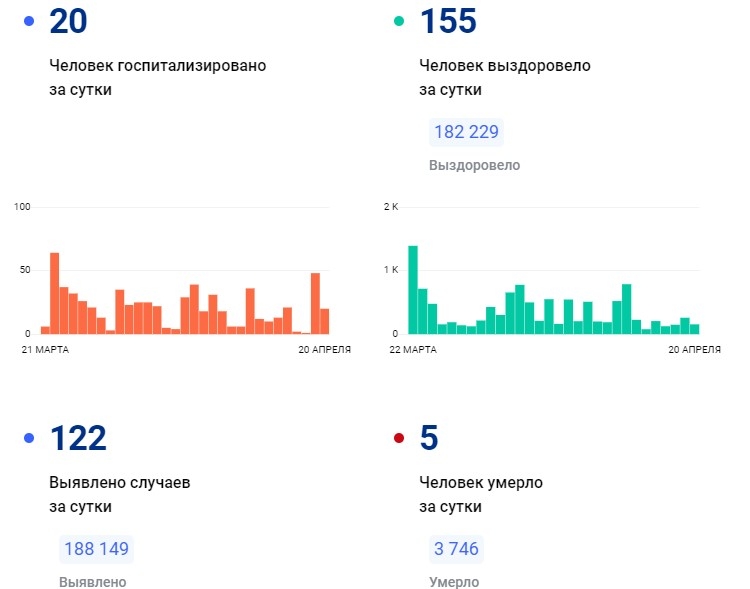Click the 'Человек выздоровело за сутки' label
750x589 pixels.
505,77
